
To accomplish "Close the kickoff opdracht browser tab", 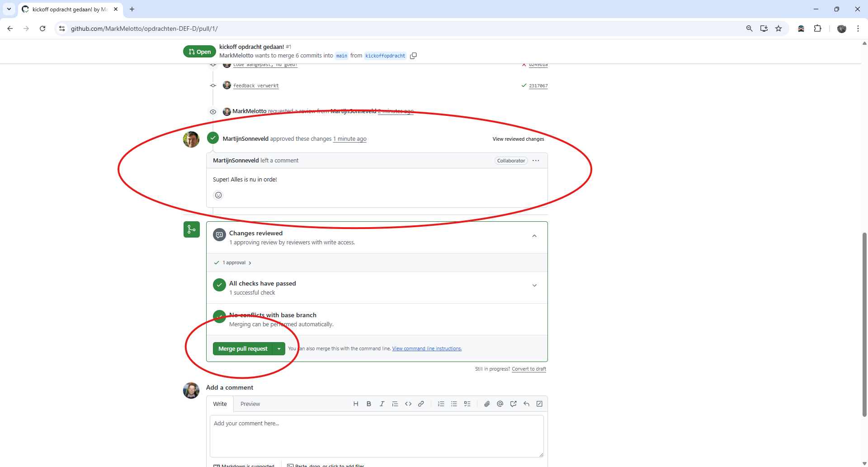I will [116, 9].
